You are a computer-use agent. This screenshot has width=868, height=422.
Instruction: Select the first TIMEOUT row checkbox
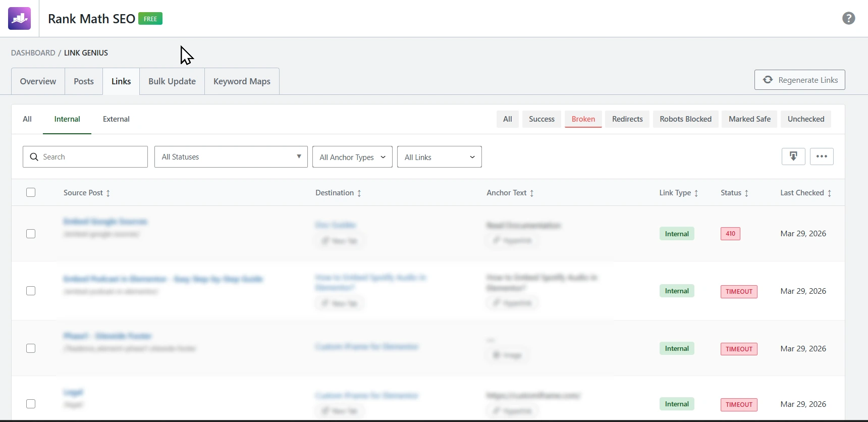tap(31, 291)
